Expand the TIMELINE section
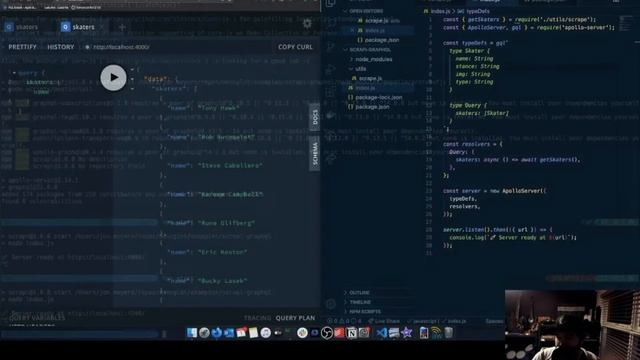The height and width of the screenshot is (360, 640). tap(358, 302)
